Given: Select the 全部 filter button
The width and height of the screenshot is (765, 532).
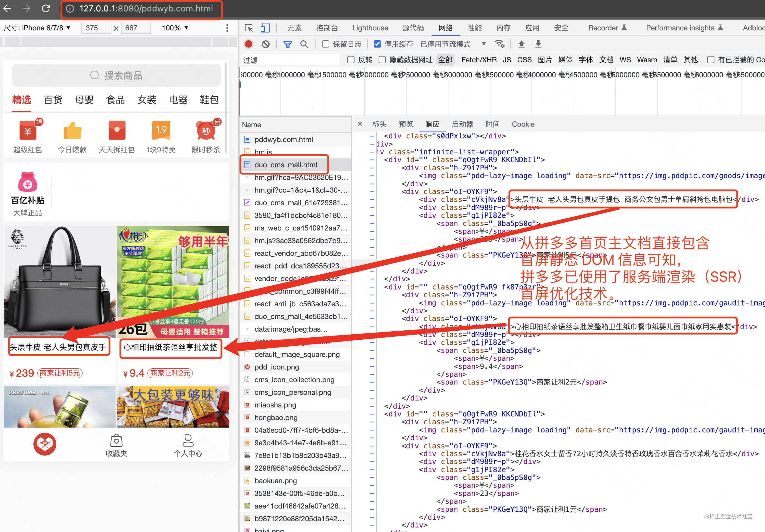Looking at the screenshot, I should 445,60.
